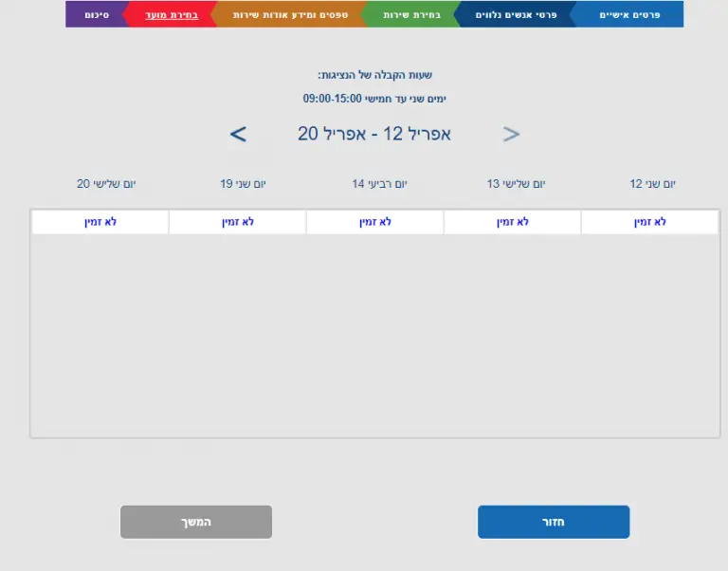Viewport: 728px width, 571px height.
Task: Select the יום שני 19 day header
Action: click(243, 183)
